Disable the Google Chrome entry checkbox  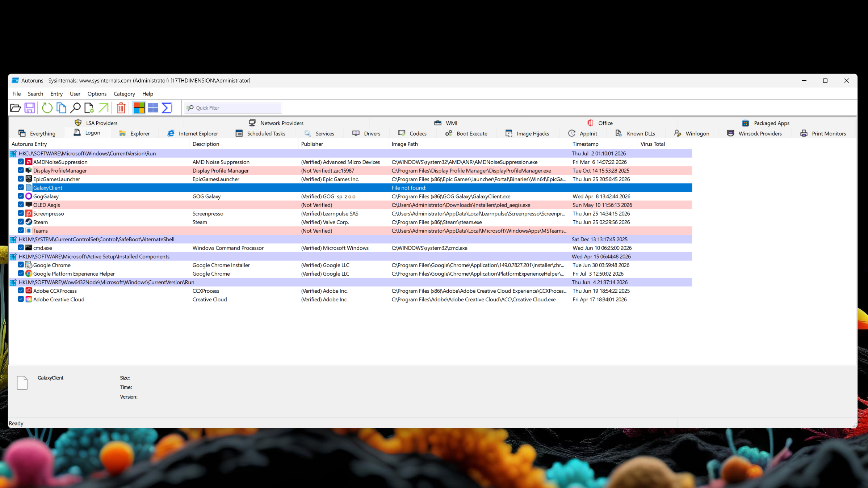21,265
